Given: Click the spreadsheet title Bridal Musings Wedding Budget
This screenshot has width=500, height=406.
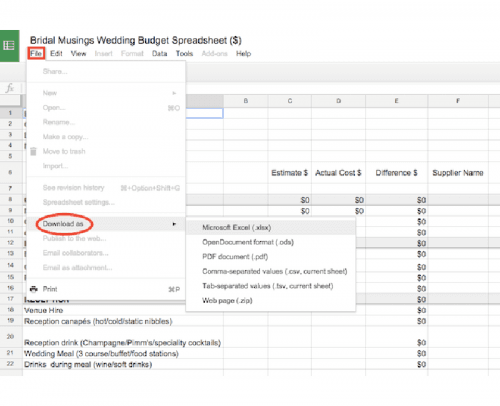Looking at the screenshot, I should click(x=136, y=40).
